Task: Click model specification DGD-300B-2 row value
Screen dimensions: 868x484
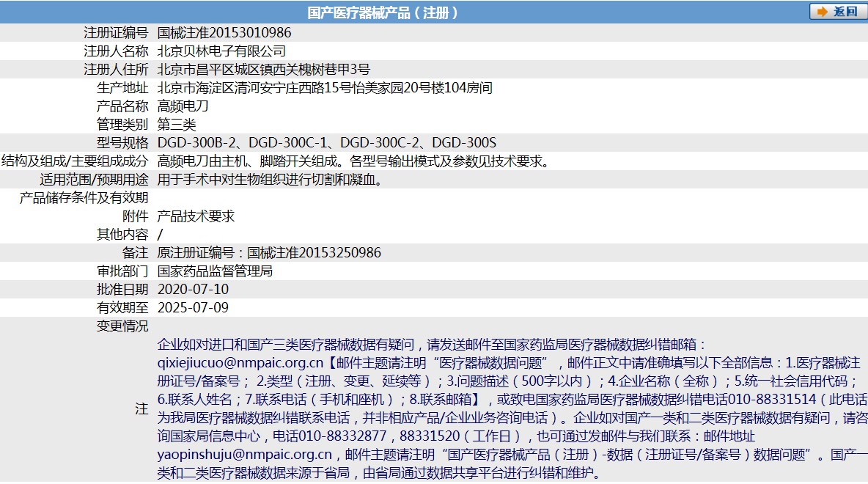Action: [327, 142]
